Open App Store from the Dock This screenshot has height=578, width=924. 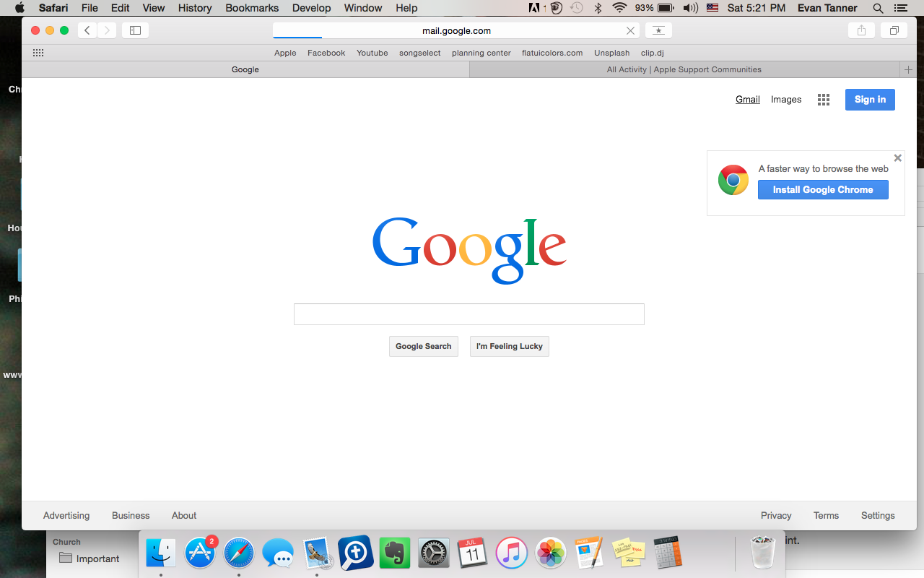click(x=200, y=553)
